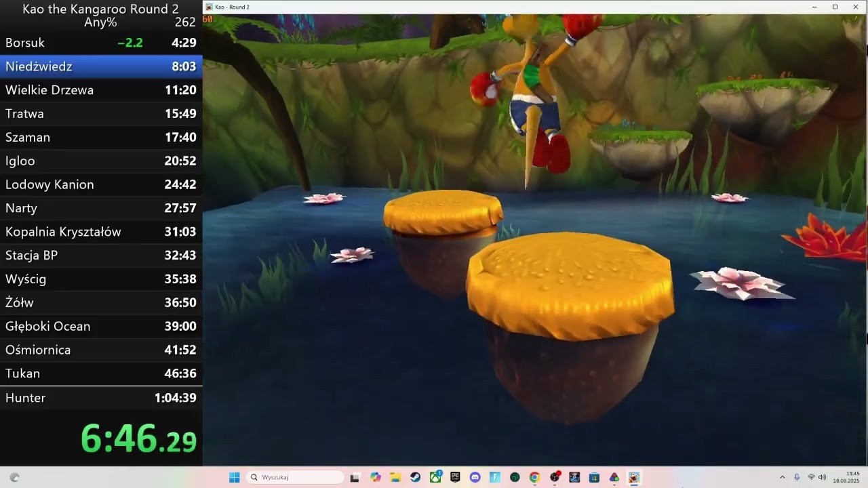868x488 pixels.
Task: Open Task View on the taskbar
Action: click(x=355, y=477)
